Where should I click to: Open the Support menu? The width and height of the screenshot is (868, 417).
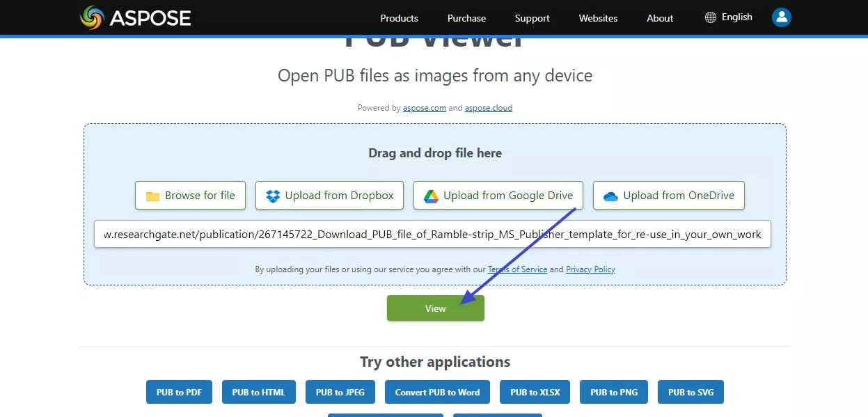pyautogui.click(x=532, y=18)
